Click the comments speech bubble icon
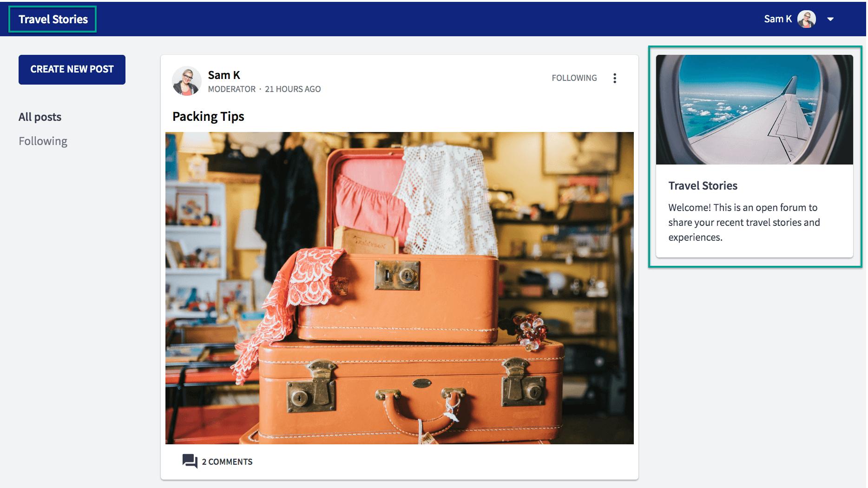 190,461
